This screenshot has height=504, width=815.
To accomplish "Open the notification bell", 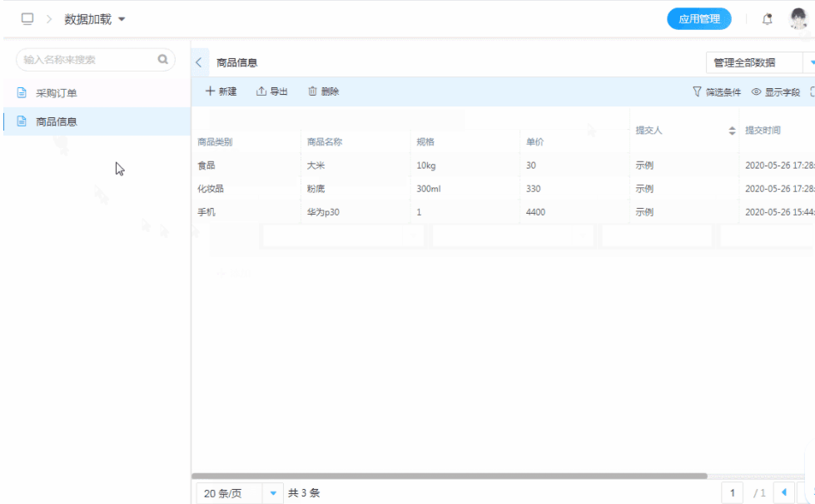I will pos(768,19).
